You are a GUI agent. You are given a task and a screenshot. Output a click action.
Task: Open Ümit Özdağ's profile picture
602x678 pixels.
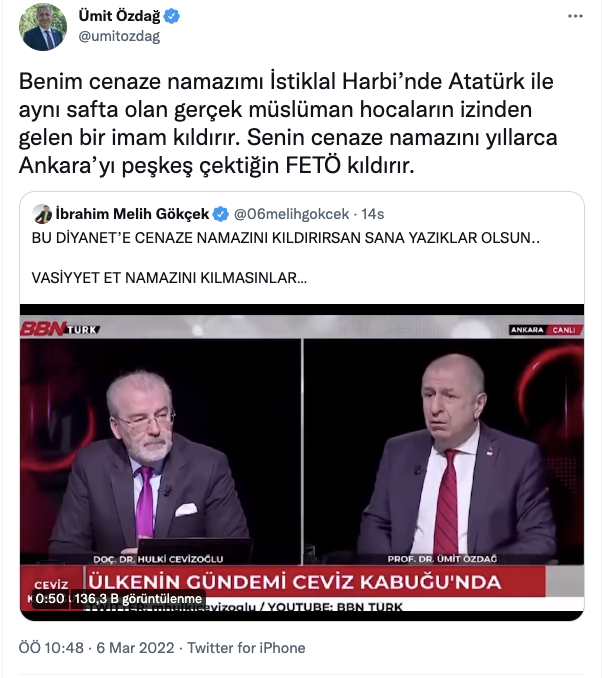tap(43, 27)
